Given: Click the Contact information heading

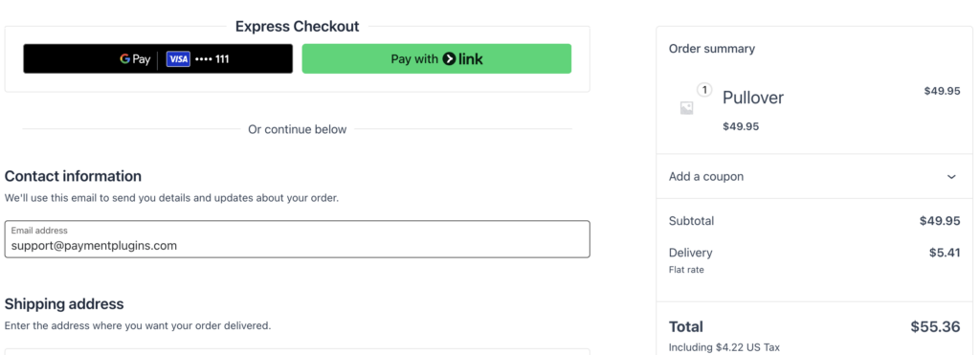Looking at the screenshot, I should (73, 176).
